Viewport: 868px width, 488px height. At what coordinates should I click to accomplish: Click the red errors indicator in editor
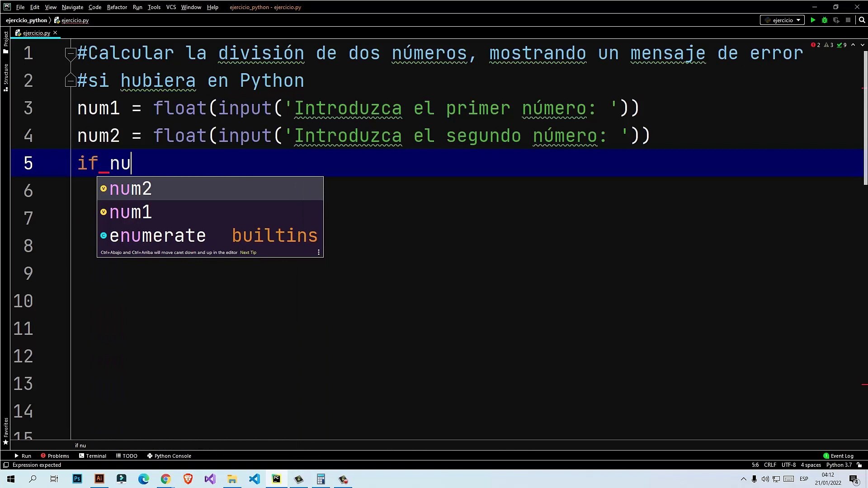(x=816, y=45)
